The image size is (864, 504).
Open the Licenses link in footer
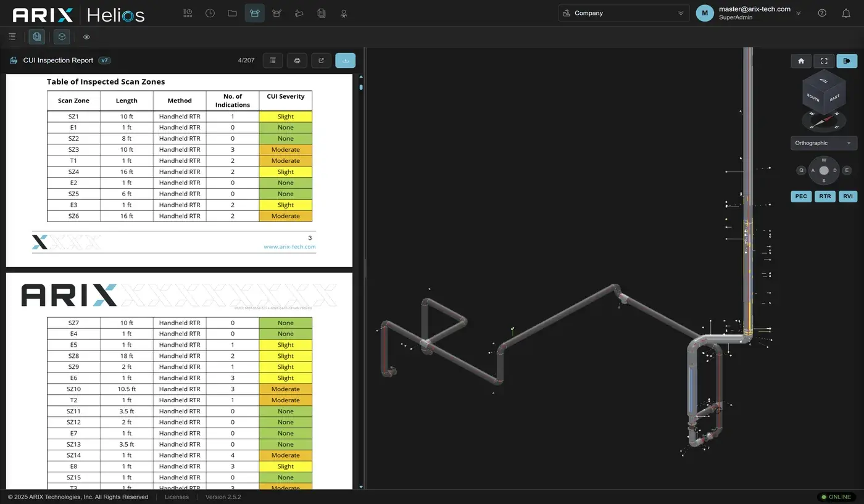[x=177, y=497]
